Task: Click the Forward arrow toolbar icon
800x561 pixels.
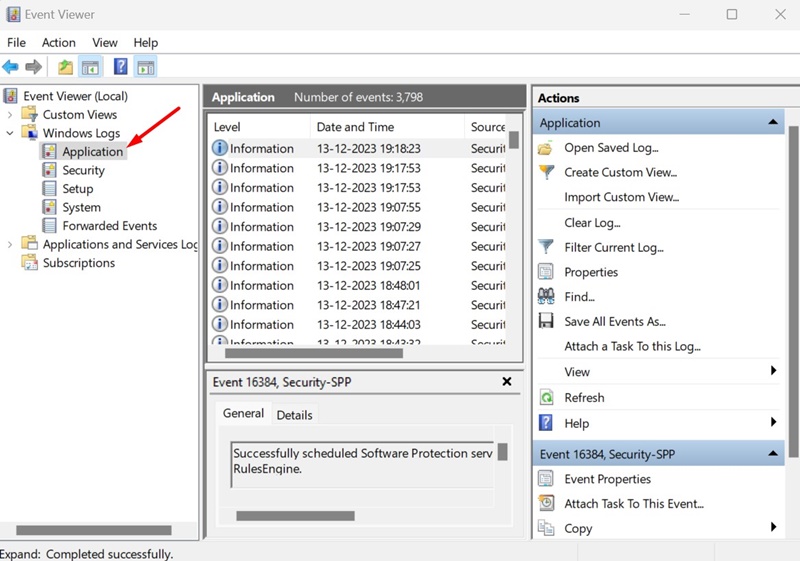Action: [33, 67]
